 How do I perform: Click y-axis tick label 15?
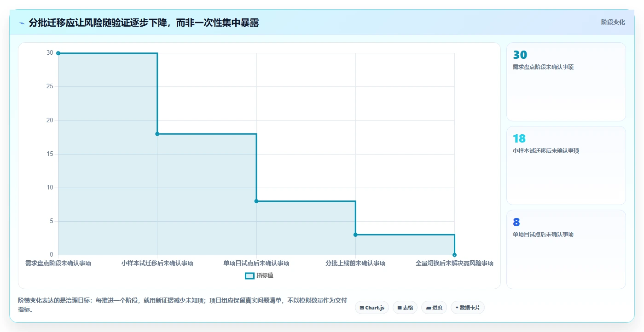pos(50,154)
